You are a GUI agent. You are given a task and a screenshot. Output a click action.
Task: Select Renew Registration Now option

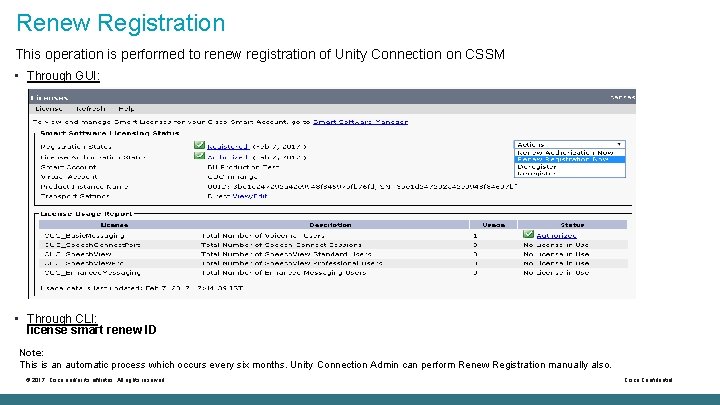pos(569,159)
